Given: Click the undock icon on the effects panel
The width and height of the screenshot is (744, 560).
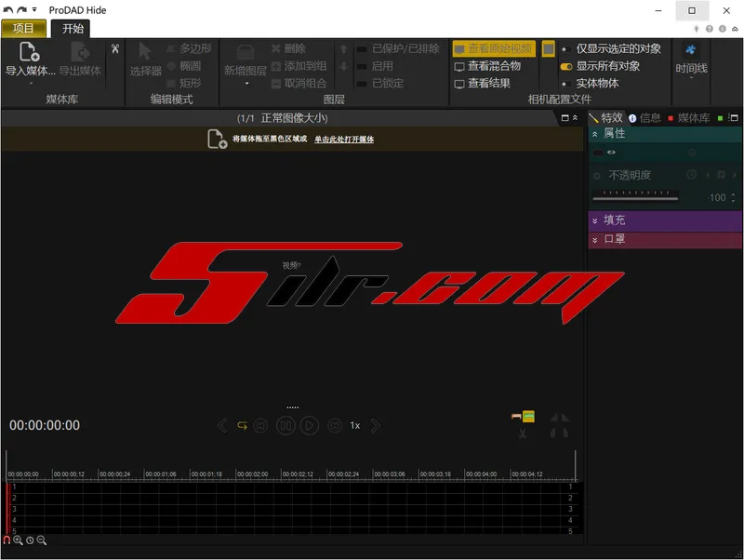Looking at the screenshot, I should click(x=734, y=118).
